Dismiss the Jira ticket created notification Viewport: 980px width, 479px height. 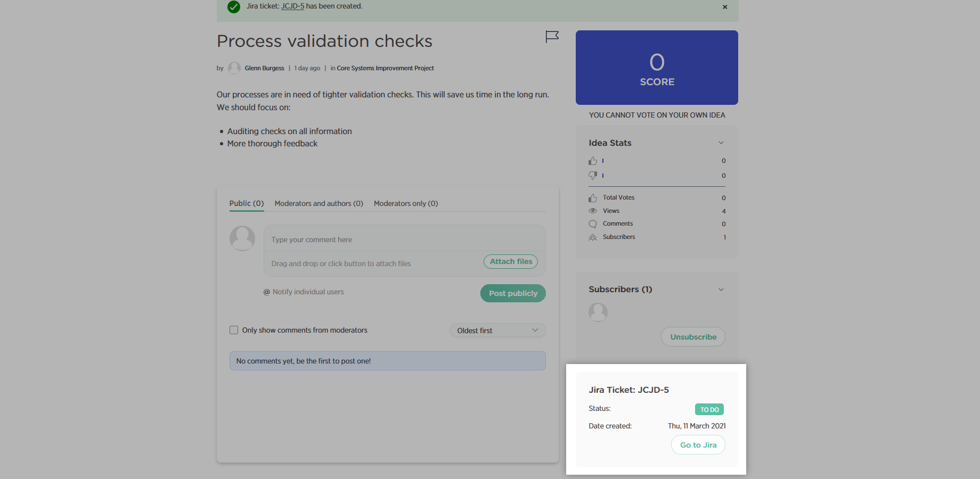tap(725, 7)
